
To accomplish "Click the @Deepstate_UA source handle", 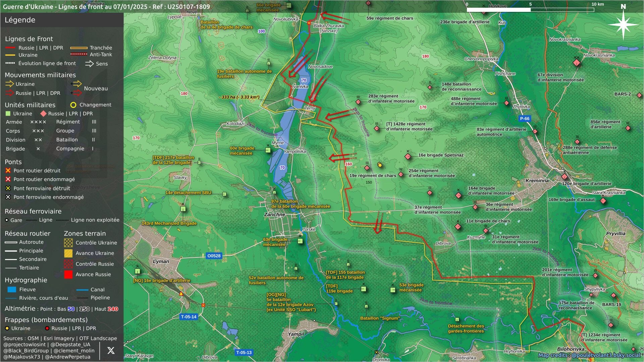I will (70, 345).
